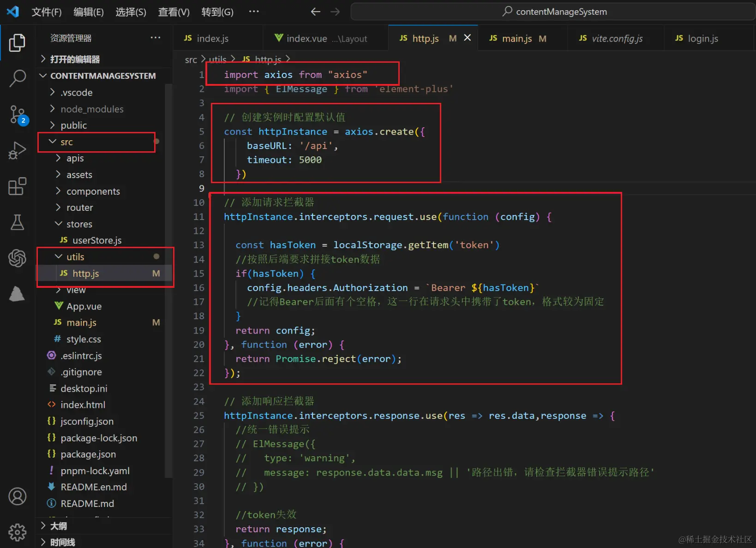
Task: Open the ChatGPT extension icon
Action: (17, 258)
